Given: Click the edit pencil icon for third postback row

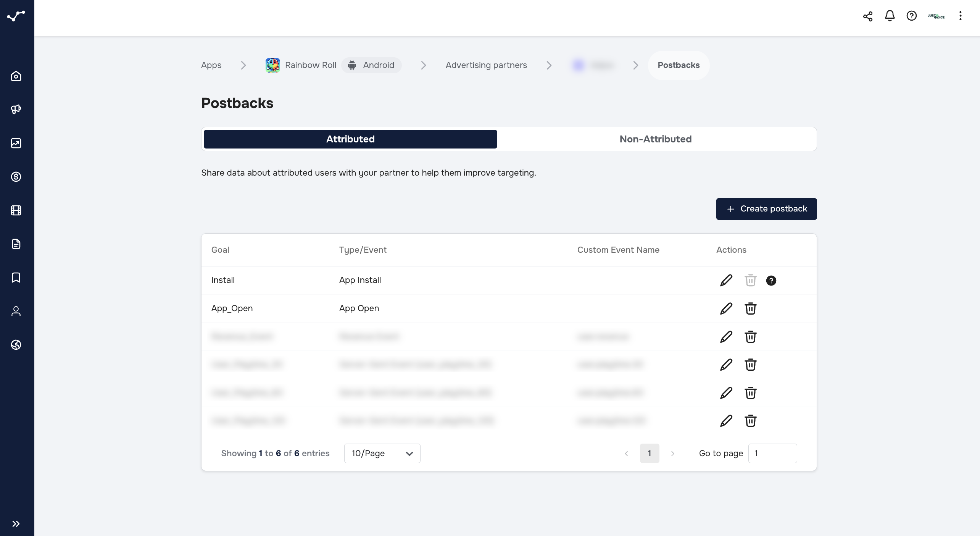Looking at the screenshot, I should pos(726,337).
